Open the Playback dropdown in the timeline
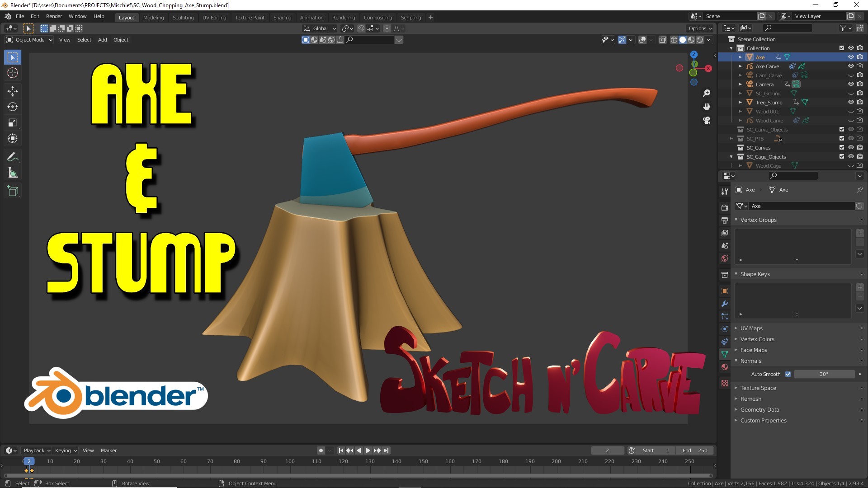The height and width of the screenshot is (488, 868). pyautogui.click(x=37, y=450)
